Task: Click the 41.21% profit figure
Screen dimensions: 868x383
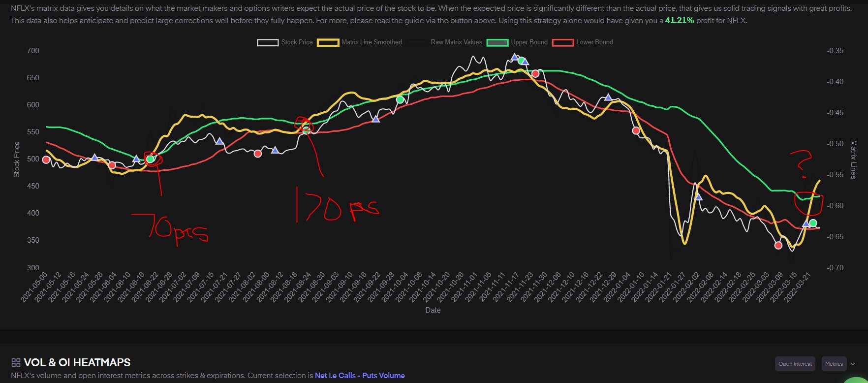Action: pyautogui.click(x=679, y=21)
